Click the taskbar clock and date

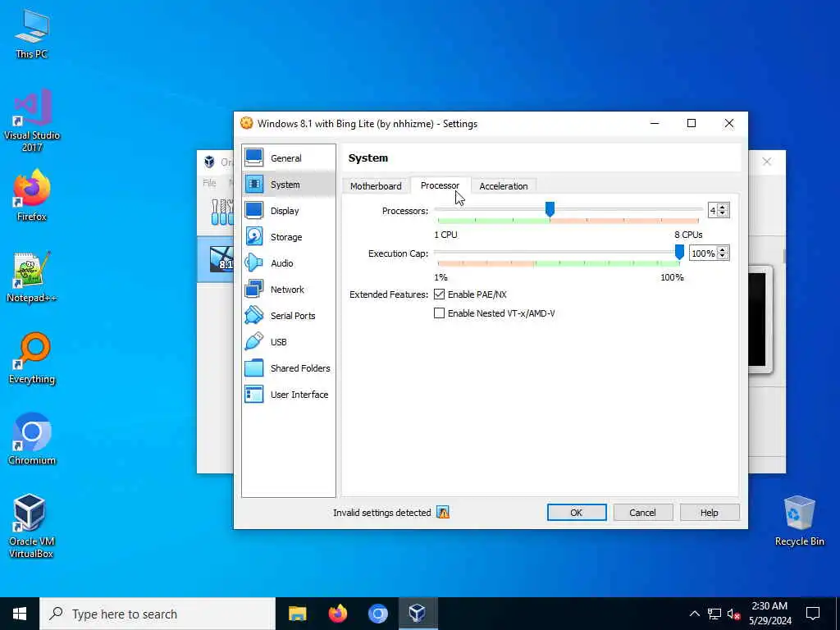(769, 614)
